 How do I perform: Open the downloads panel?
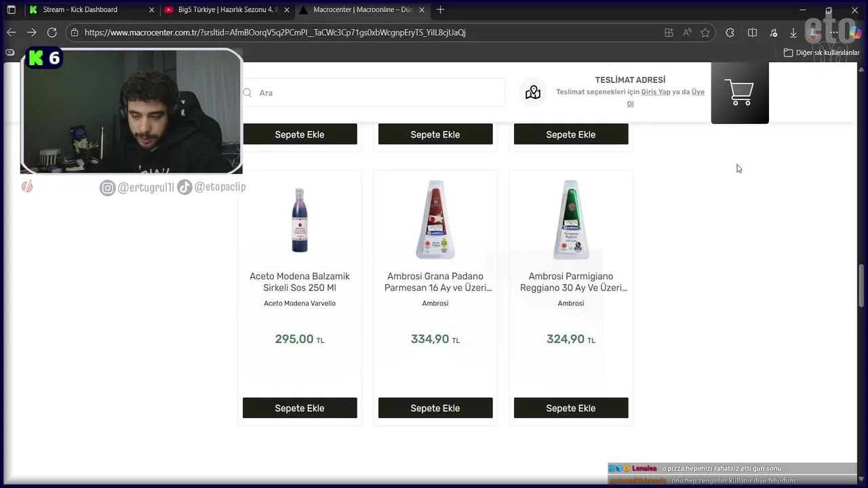pos(793,32)
